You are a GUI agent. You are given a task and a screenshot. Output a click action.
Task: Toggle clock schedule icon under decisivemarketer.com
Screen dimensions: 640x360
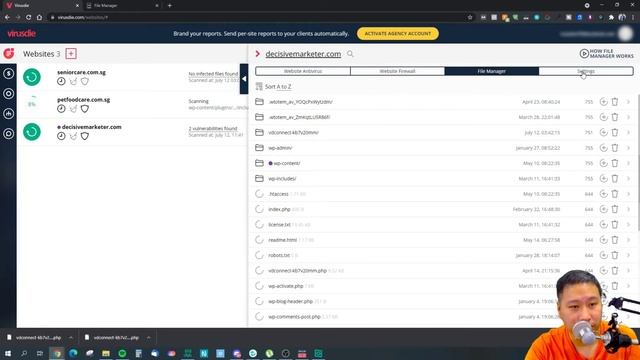coord(61,136)
